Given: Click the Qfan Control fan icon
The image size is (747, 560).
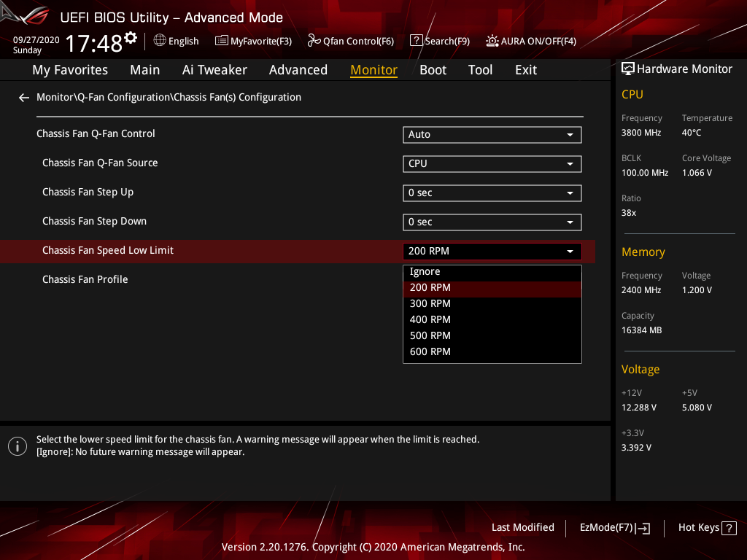Looking at the screenshot, I should (314, 41).
